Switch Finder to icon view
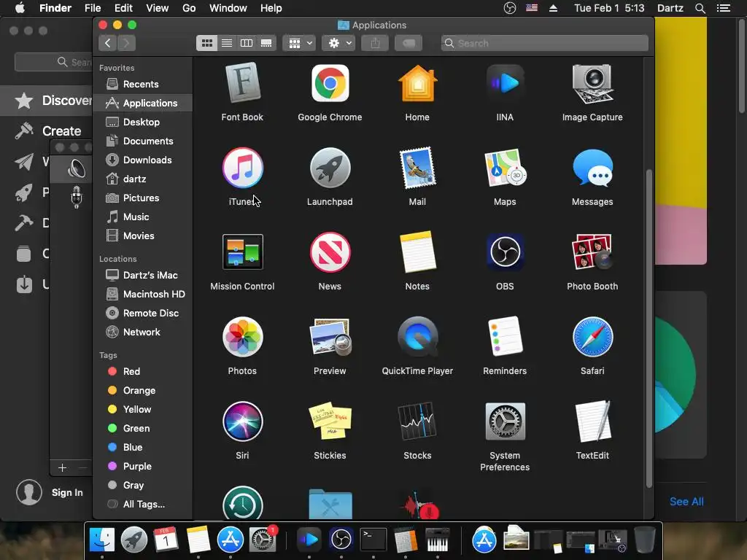This screenshot has width=747, height=560. coord(206,43)
